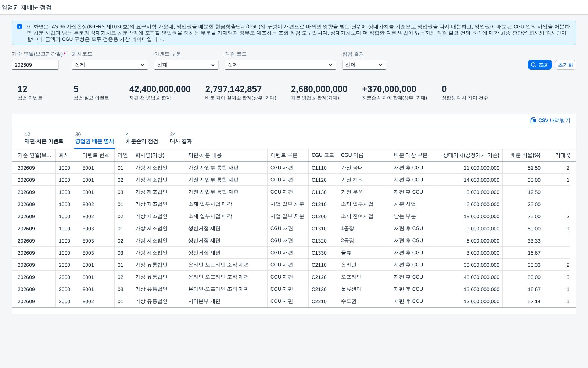Open the 이벤트 구분 dropdown
This screenshot has height=368, width=588.
(x=186, y=65)
